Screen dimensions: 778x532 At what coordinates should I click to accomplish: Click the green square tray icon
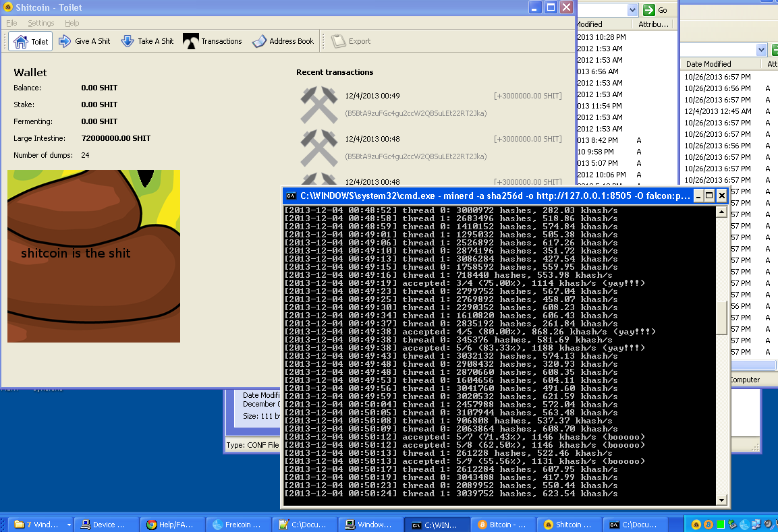point(721,525)
